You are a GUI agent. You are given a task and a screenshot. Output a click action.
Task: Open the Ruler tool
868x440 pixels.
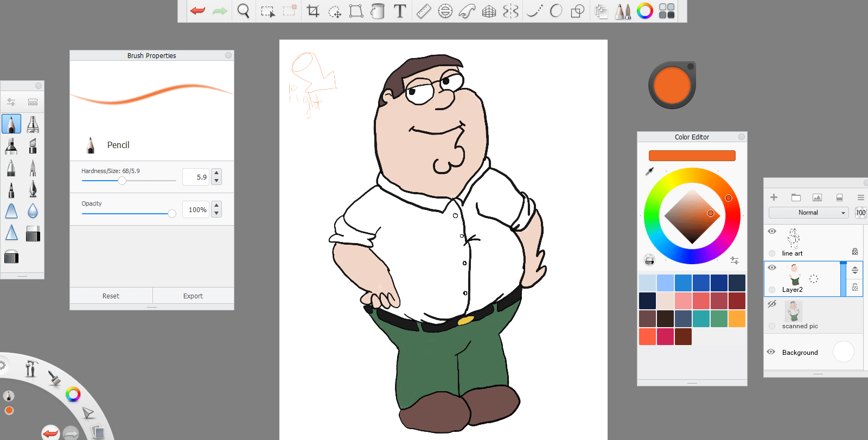pyautogui.click(x=424, y=11)
